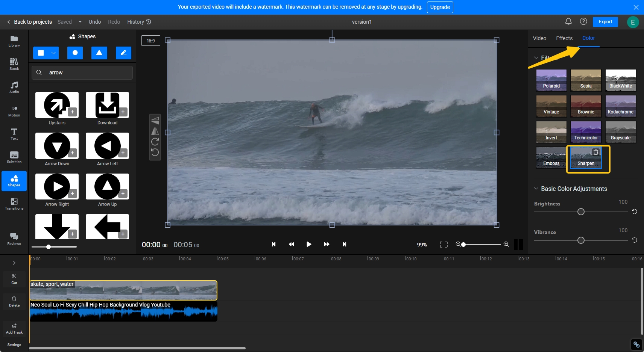Open the Reviews panel
Screen dimensions: 644x352
(14, 239)
